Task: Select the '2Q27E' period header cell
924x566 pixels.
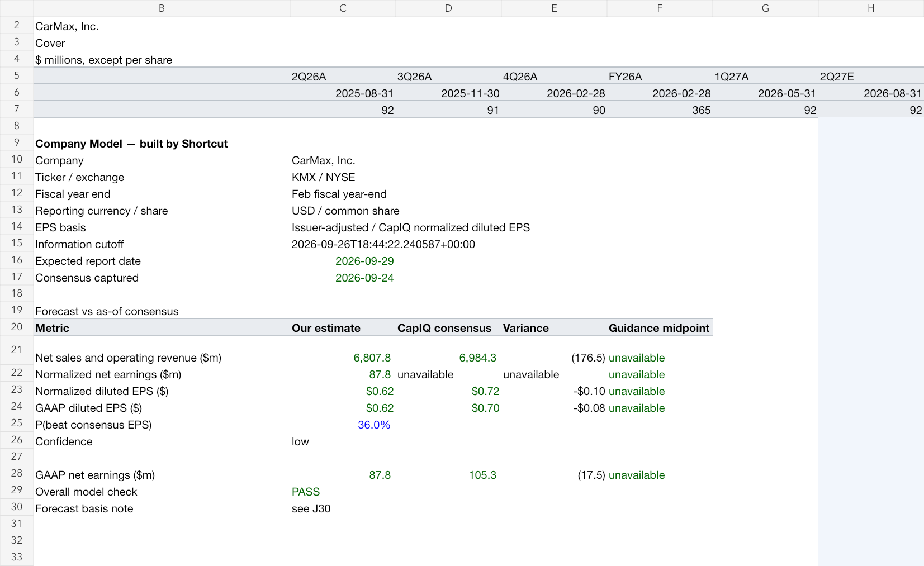Action: tap(871, 77)
